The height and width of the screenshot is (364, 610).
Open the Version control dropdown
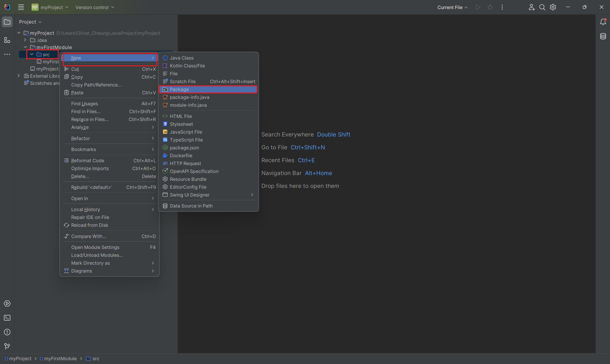pos(95,7)
